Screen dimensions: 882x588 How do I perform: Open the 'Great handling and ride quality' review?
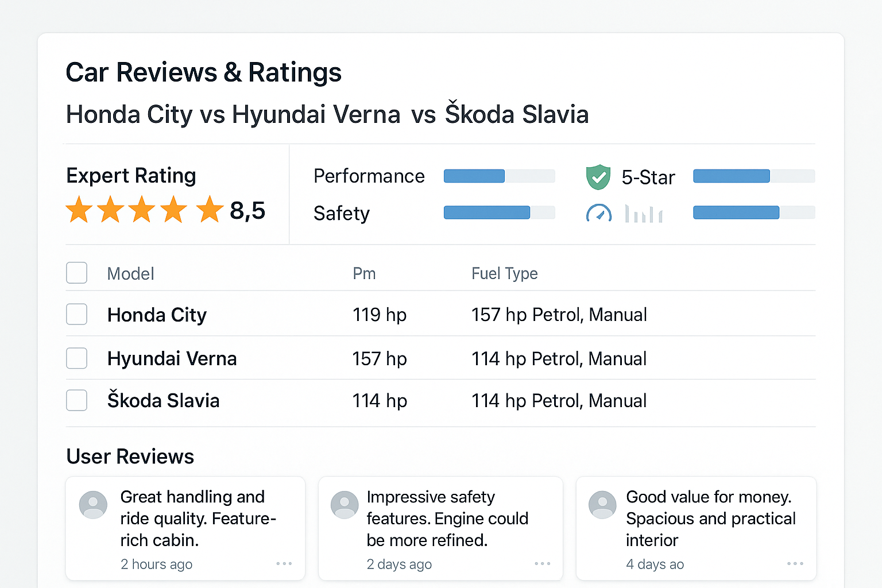[185, 528]
